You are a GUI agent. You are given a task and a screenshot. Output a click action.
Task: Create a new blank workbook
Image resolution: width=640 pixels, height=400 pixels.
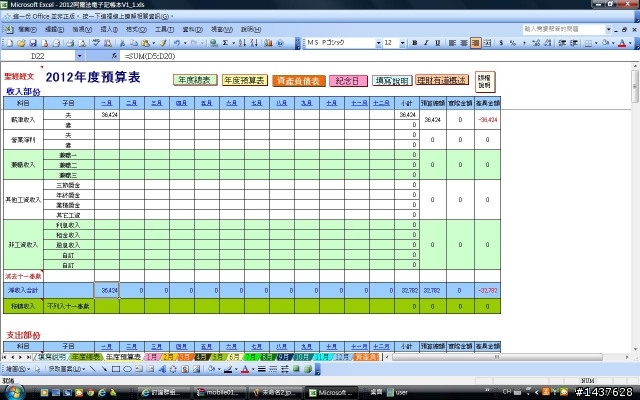click(10, 43)
